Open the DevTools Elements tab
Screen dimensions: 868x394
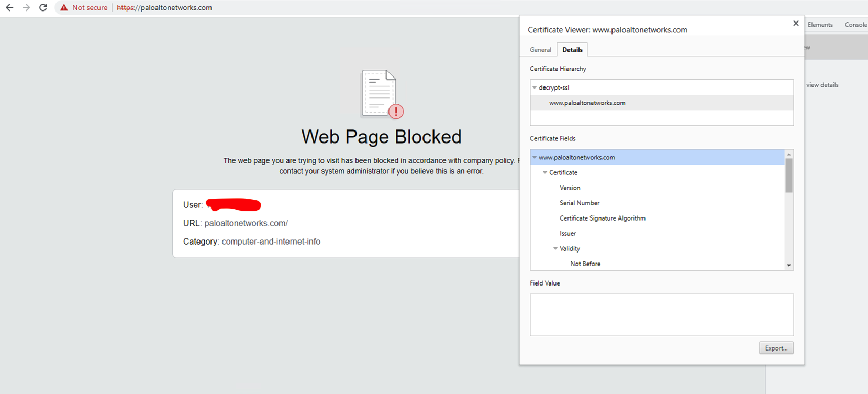click(x=820, y=25)
